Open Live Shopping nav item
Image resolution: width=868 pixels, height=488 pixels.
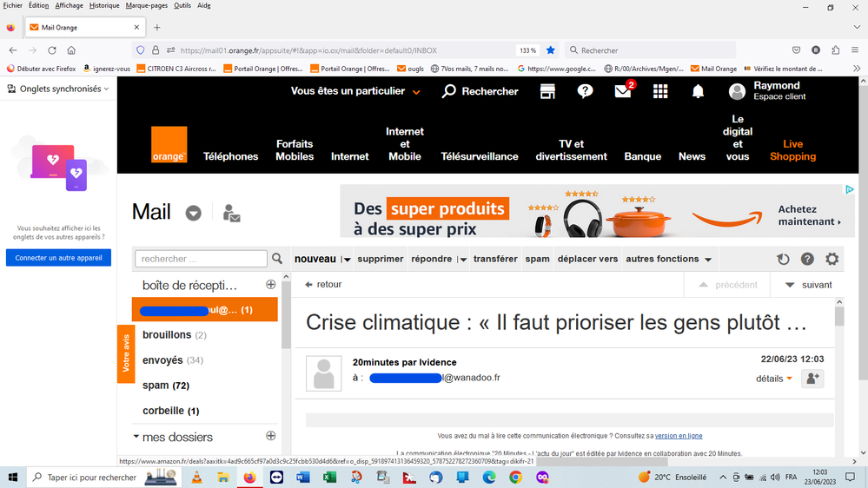pyautogui.click(x=792, y=150)
